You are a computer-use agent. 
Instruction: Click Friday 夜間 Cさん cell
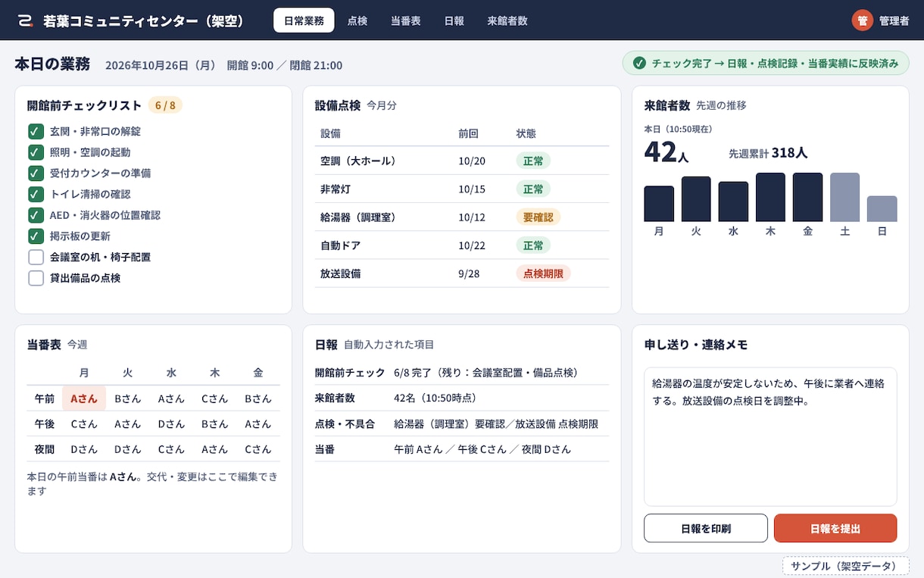[x=258, y=449]
